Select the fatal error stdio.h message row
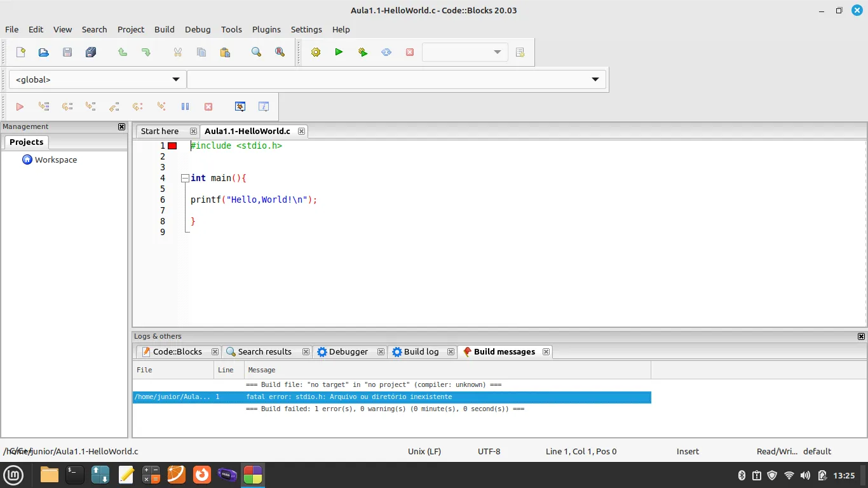This screenshot has width=868, height=488. point(391,397)
